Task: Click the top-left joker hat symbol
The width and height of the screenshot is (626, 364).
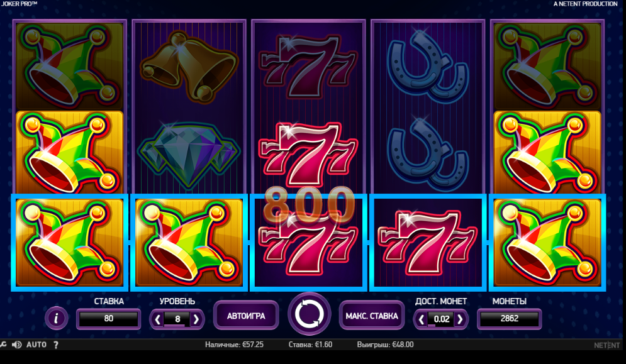Action: pyautogui.click(x=69, y=66)
